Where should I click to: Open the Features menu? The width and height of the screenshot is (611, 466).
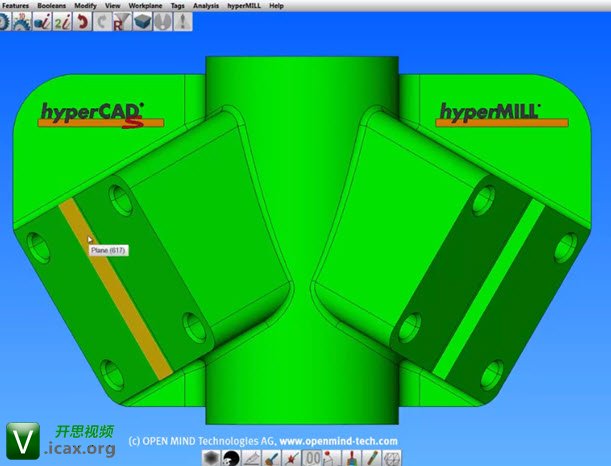point(15,6)
